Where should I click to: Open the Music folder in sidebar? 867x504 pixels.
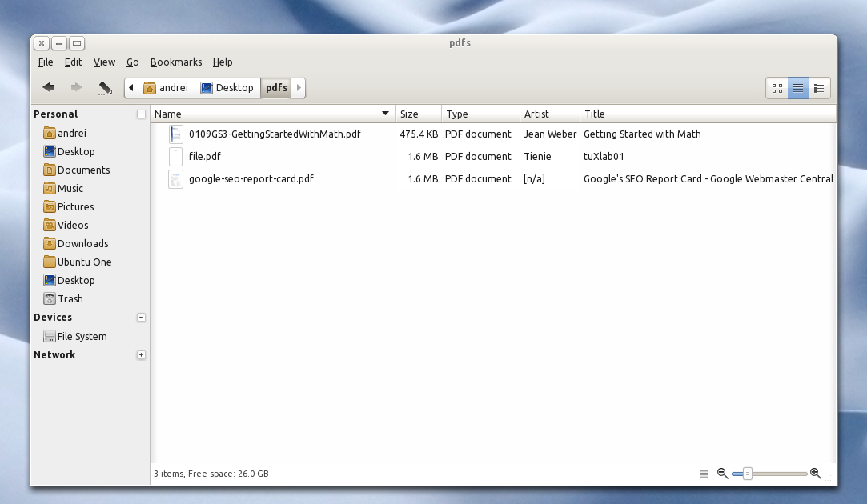[x=69, y=188]
